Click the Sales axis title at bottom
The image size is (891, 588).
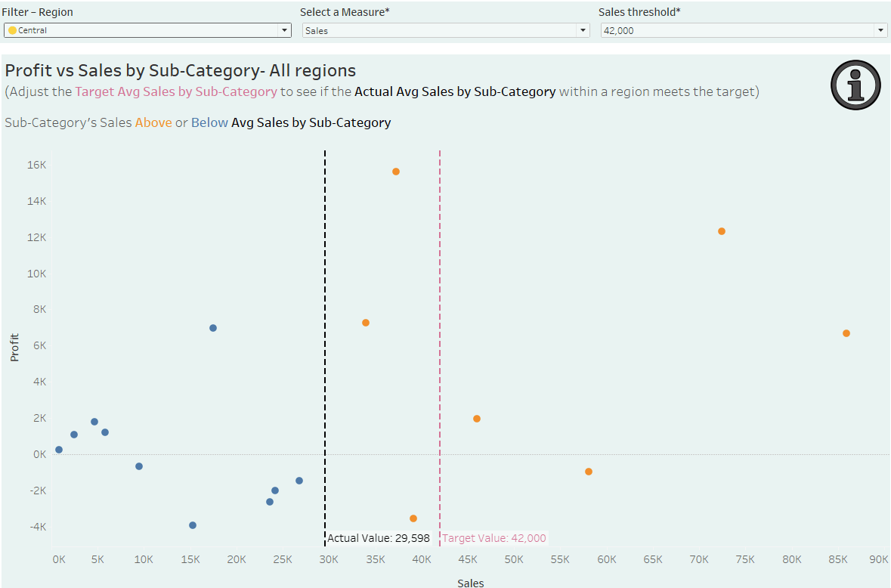pos(470,583)
